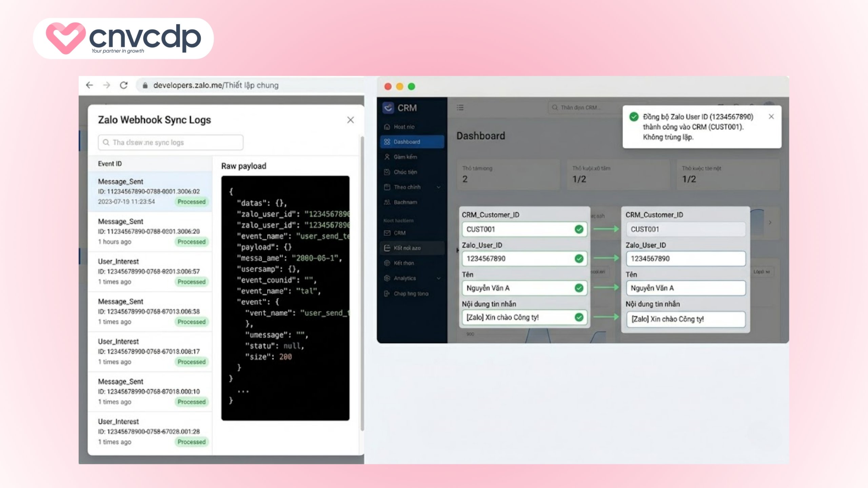Click the hamburger list icon in CRM header

(x=460, y=107)
